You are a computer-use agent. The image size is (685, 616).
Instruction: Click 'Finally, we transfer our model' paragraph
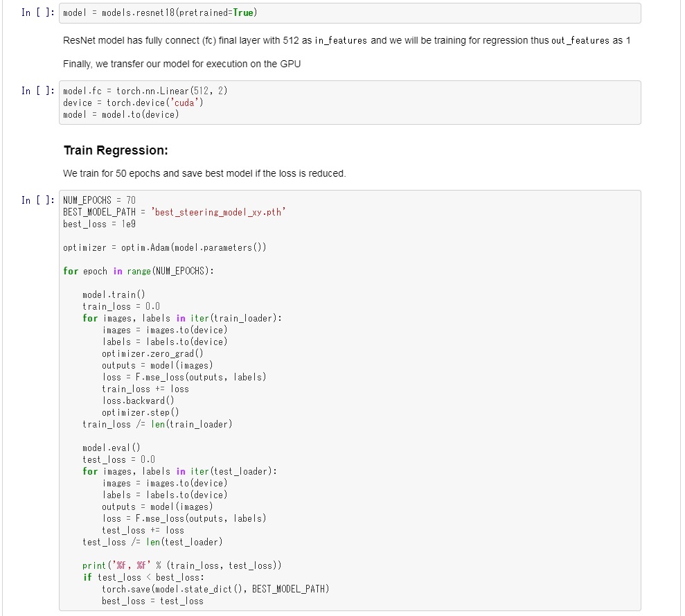coord(181,64)
